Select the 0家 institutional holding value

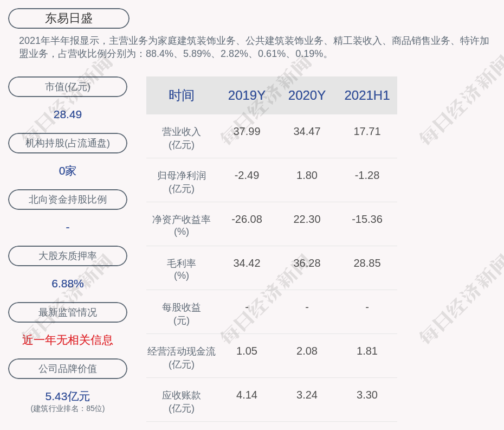pyautogui.click(x=68, y=171)
